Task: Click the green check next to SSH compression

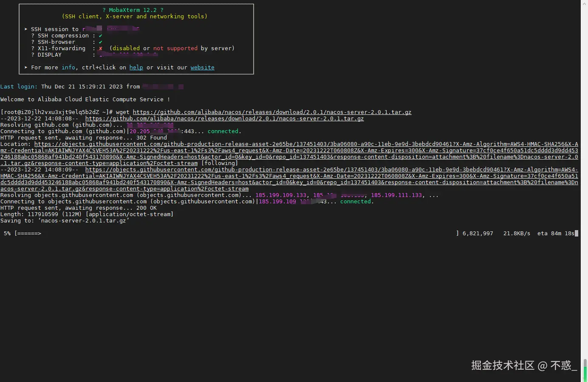Action: [100, 35]
